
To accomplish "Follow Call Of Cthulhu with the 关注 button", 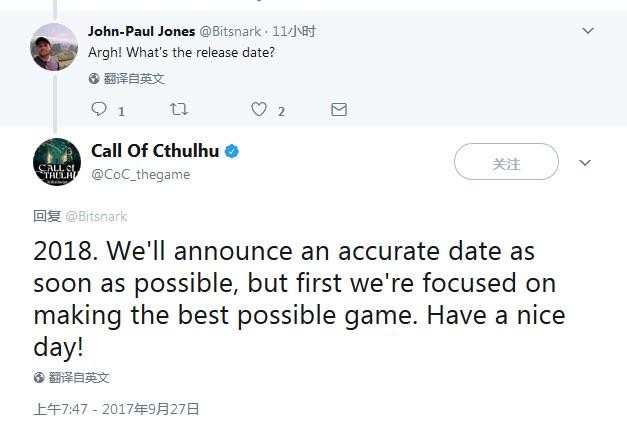I will [x=506, y=163].
